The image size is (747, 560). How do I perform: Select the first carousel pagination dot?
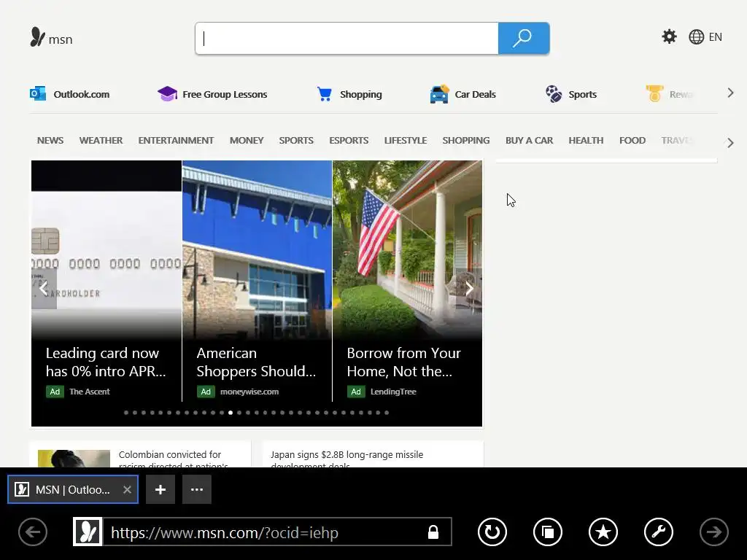click(126, 413)
